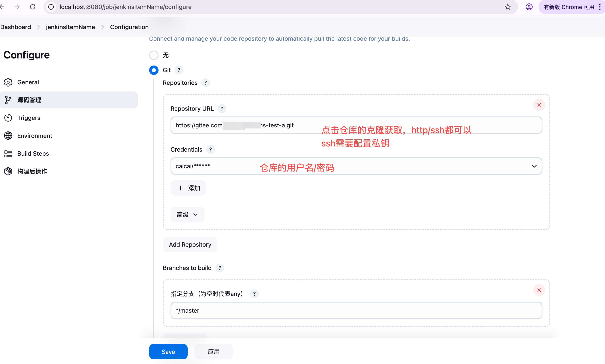
Task: Reload the page in Chrome
Action: [x=33, y=7]
